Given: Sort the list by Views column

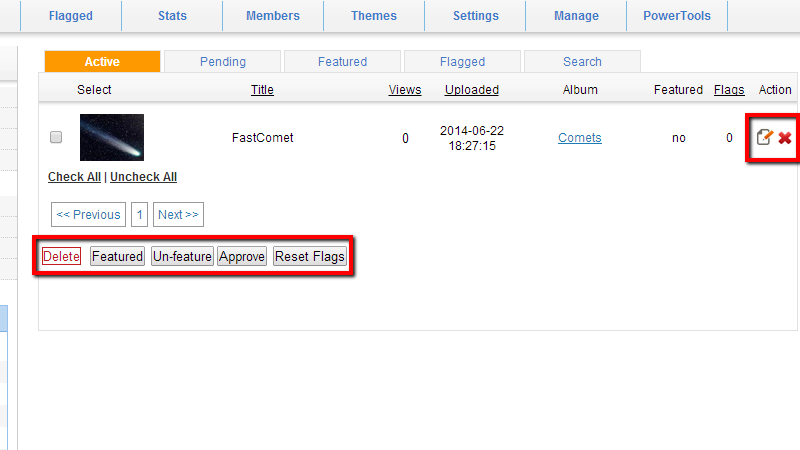Looking at the screenshot, I should tap(405, 90).
